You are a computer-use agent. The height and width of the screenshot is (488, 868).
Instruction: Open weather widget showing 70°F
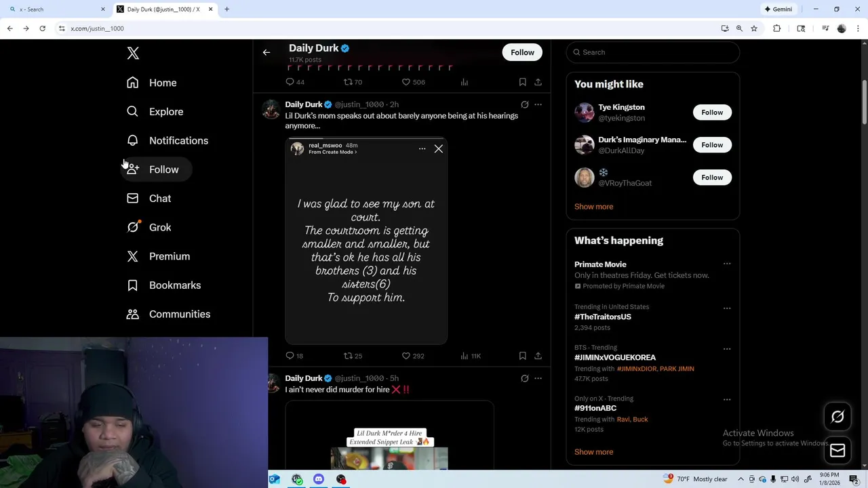(x=695, y=479)
